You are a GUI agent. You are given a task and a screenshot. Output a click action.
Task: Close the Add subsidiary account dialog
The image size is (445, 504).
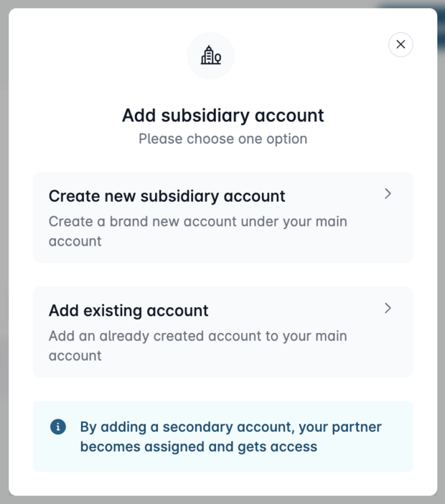(x=400, y=45)
